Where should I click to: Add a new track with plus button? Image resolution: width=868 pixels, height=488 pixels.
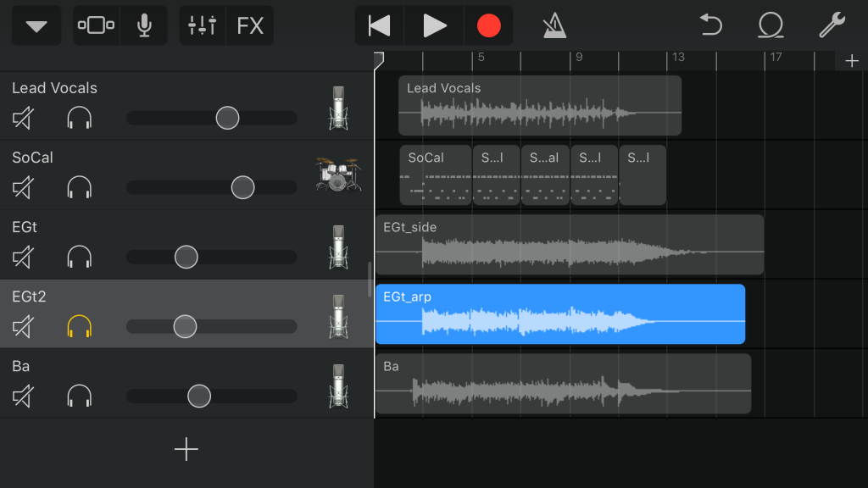tap(186, 449)
